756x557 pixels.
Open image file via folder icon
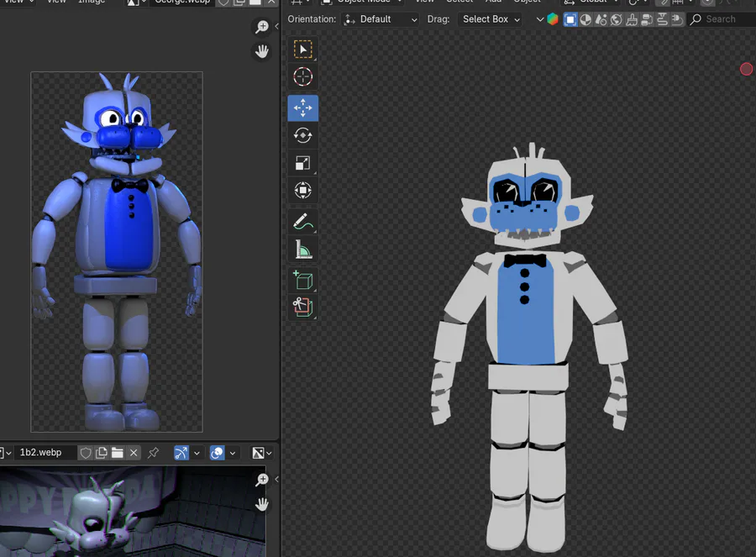[117, 453]
